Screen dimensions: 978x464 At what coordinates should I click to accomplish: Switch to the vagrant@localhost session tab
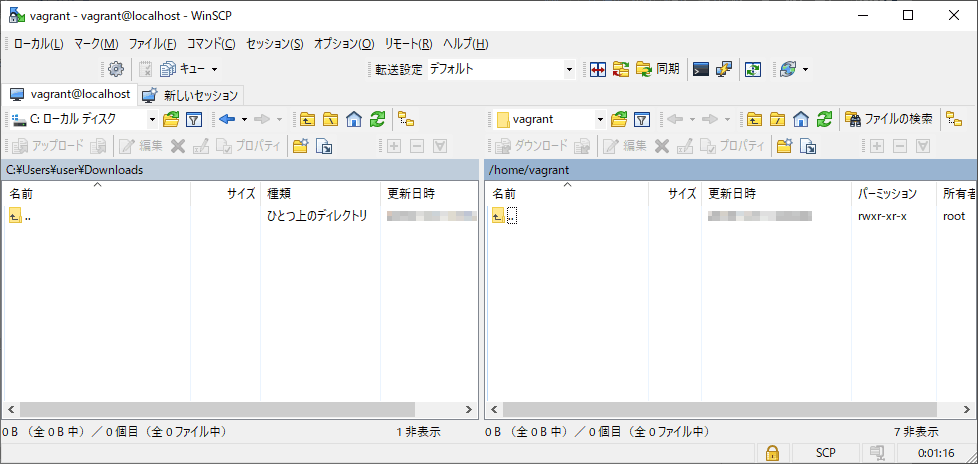point(69,94)
